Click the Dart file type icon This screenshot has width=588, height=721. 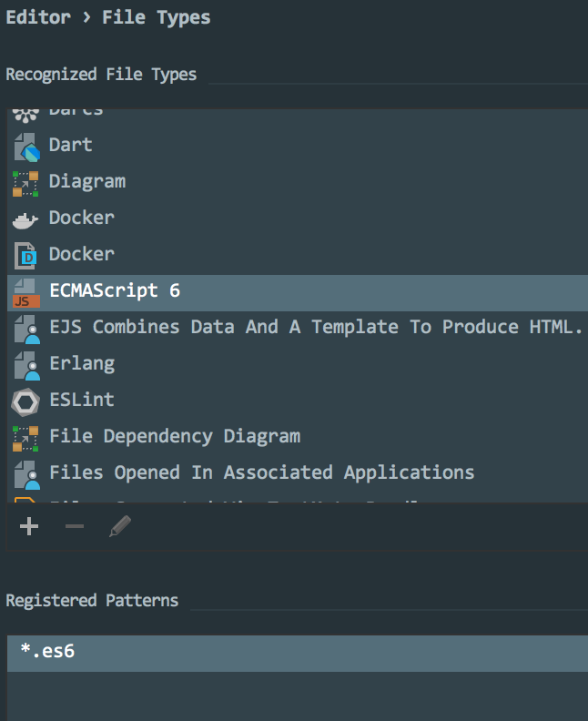(26, 146)
